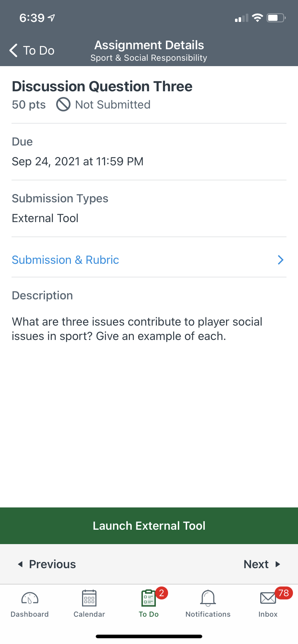Tap the battery indicator icon
The image size is (298, 644).
(x=276, y=18)
